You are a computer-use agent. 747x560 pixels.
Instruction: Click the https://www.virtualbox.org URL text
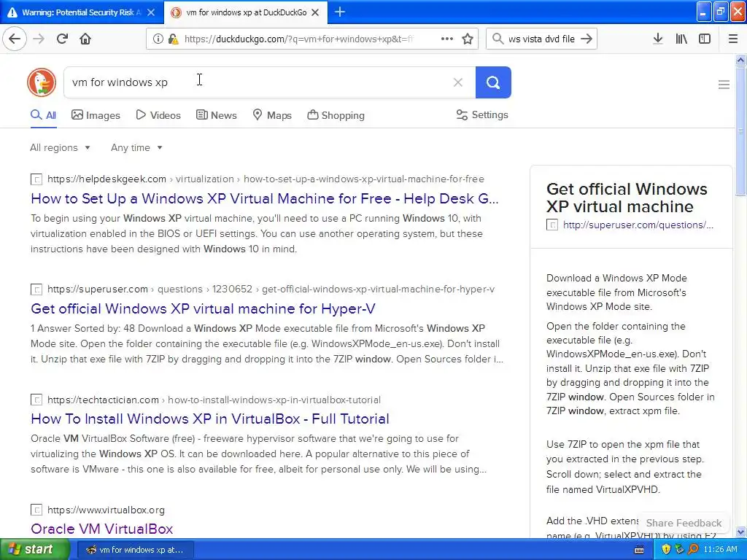107,510
